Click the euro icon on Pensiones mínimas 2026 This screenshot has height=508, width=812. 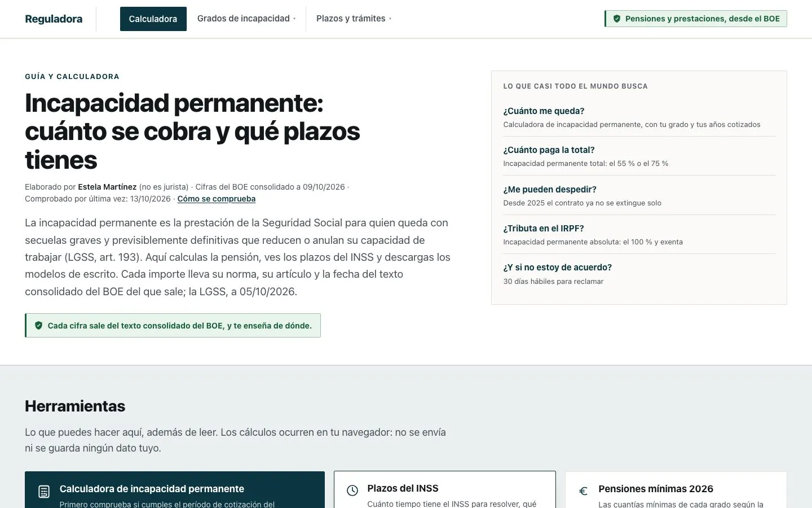click(x=584, y=491)
